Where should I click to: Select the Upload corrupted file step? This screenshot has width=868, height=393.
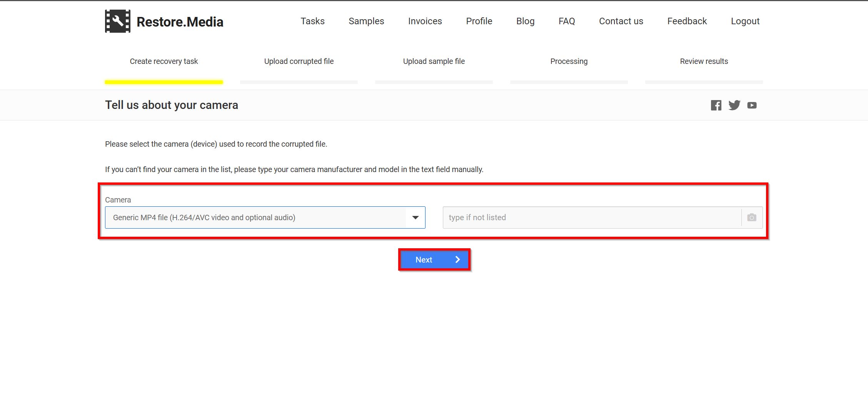tap(299, 61)
